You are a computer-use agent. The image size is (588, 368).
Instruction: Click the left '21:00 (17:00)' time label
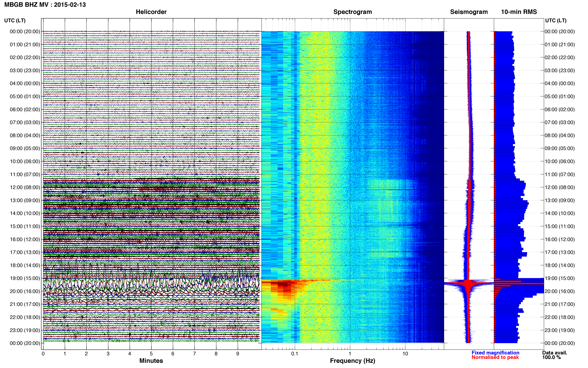pos(25,304)
